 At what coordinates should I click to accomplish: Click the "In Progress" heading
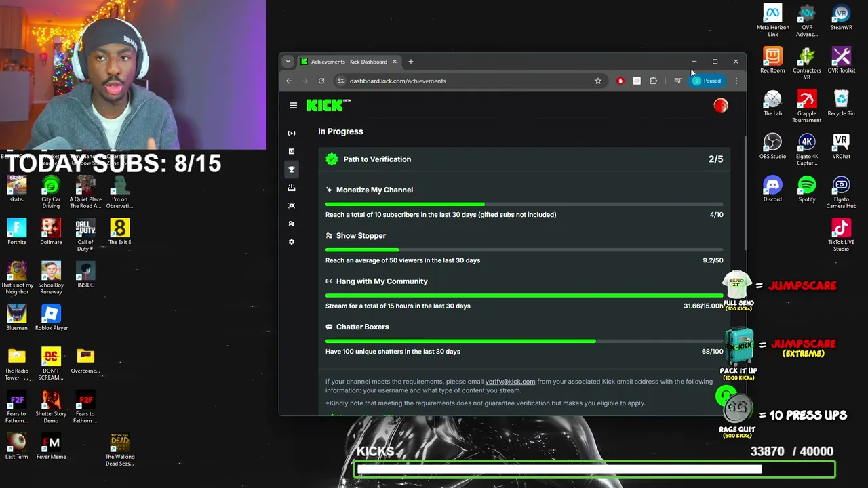[340, 131]
